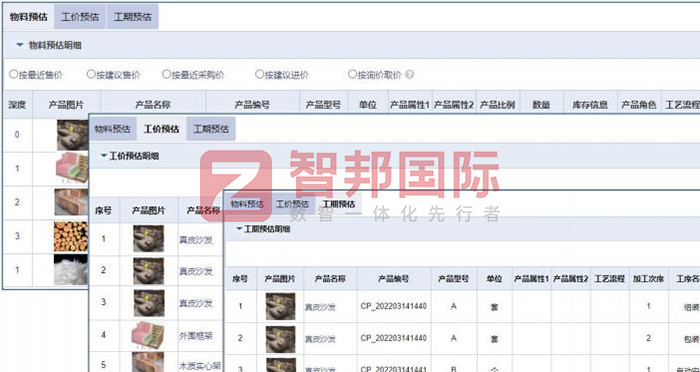The image size is (700, 372).
Task: Select the 按最近售价 radio button
Action: 13,74
